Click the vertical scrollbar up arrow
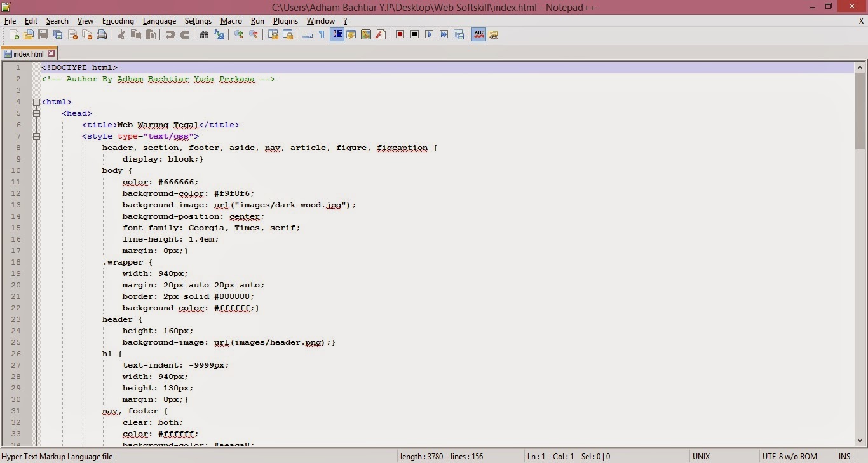This screenshot has width=868, height=463. click(x=860, y=67)
